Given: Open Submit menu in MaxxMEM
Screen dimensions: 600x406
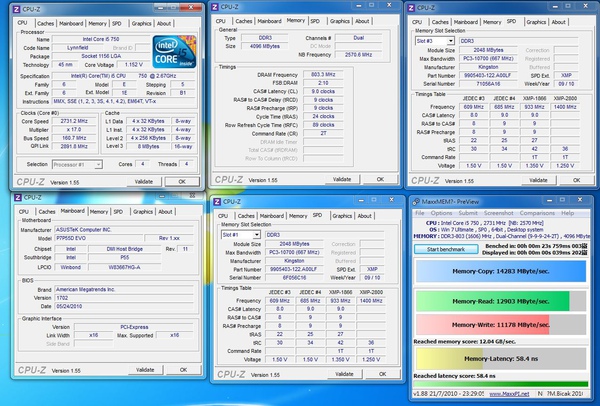Looking at the screenshot, I should pos(468,213).
